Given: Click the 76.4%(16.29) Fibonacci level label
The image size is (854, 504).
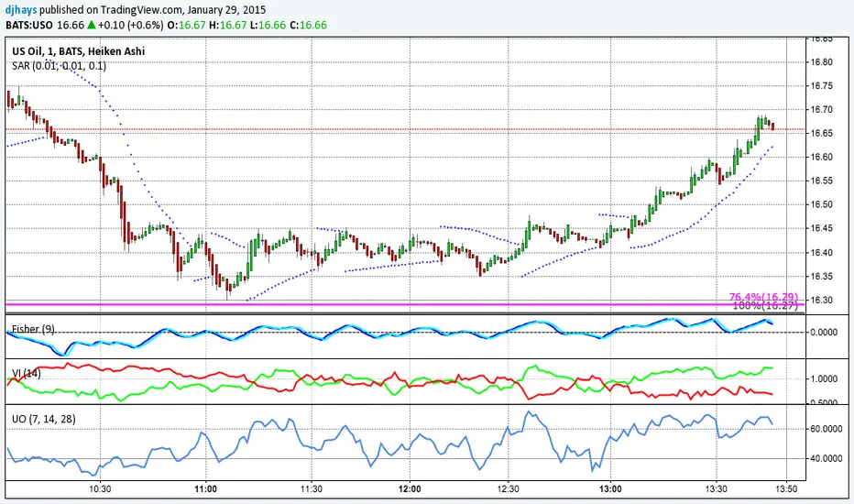Looking at the screenshot, I should 763,297.
